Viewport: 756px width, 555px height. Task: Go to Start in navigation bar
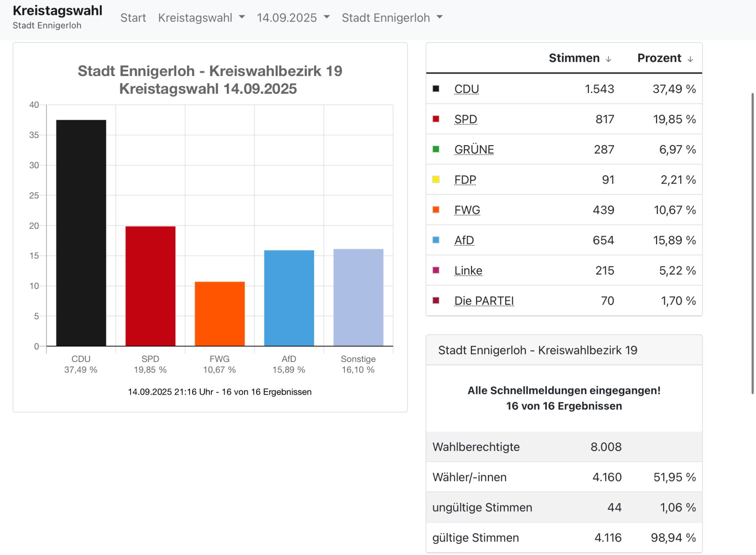click(x=133, y=18)
